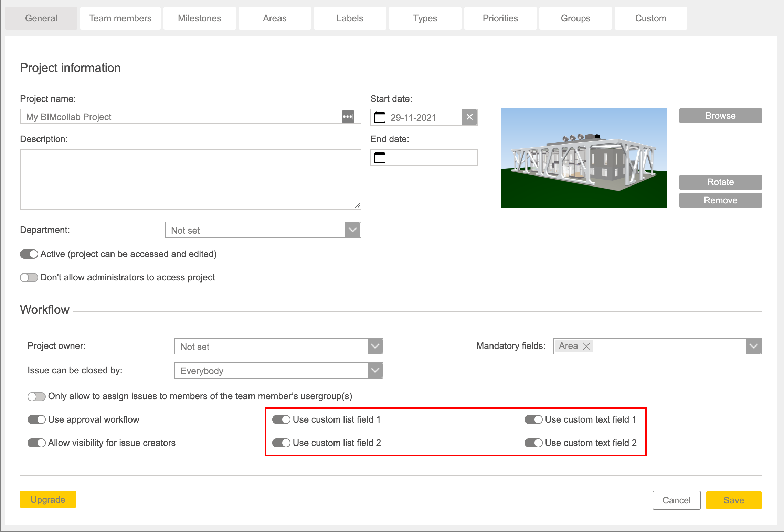Image resolution: width=784 pixels, height=532 pixels.
Task: Toggle Use custom list field 1
Action: 281,419
